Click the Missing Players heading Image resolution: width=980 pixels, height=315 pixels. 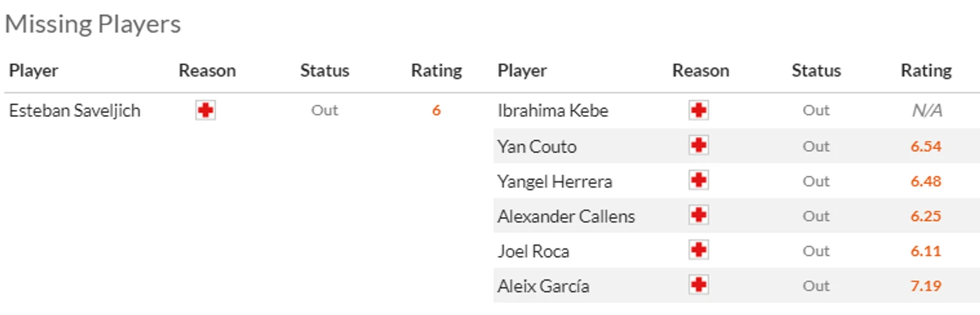(x=93, y=24)
